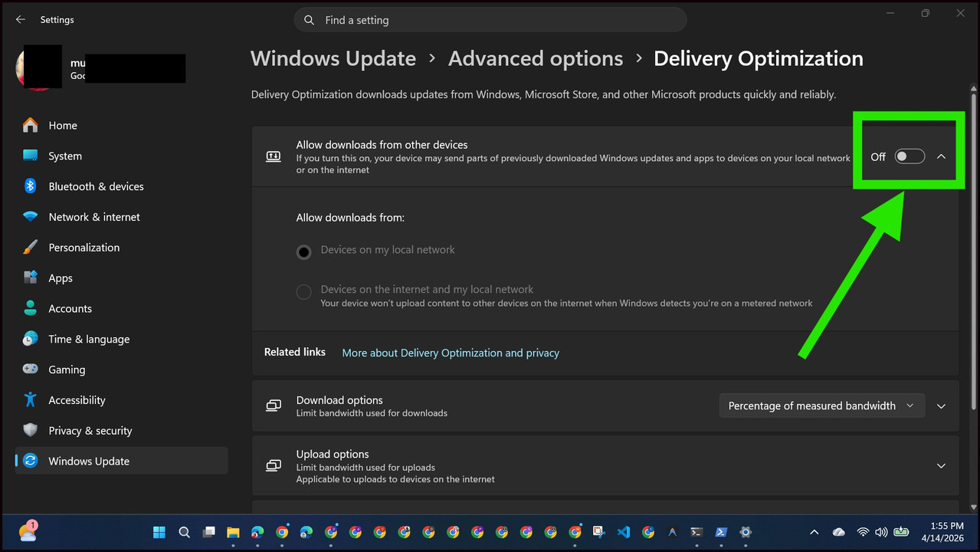The image size is (980, 552).
Task: Click the search magnifier in Find a setting
Action: click(309, 21)
